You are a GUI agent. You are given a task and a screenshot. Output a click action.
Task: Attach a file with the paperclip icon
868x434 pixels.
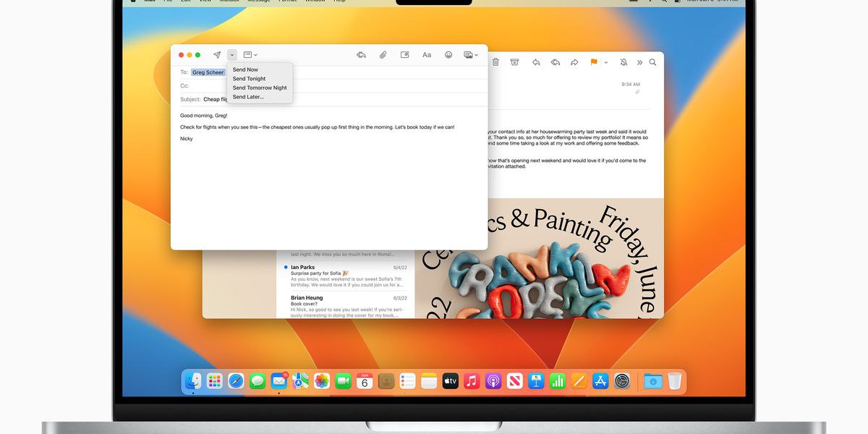point(383,55)
